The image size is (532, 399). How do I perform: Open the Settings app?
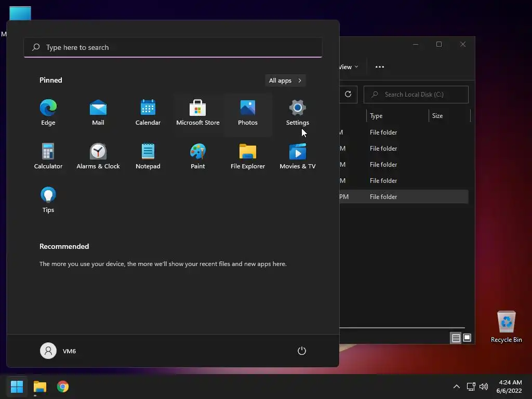point(298,113)
